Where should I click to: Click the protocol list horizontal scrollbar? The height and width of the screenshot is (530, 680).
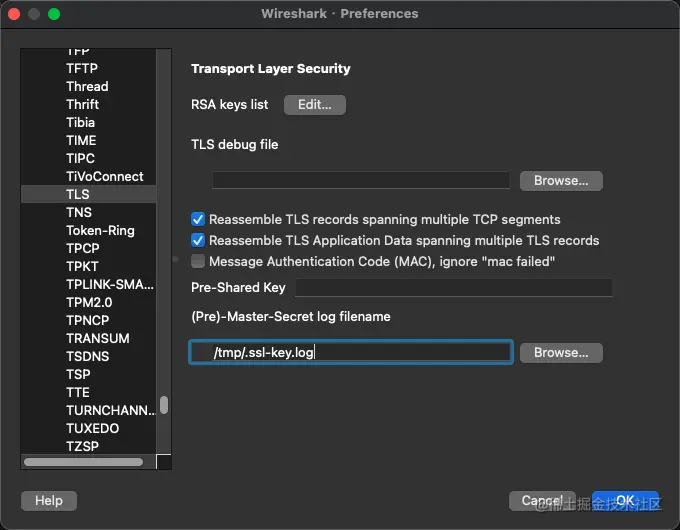pyautogui.click(x=84, y=462)
